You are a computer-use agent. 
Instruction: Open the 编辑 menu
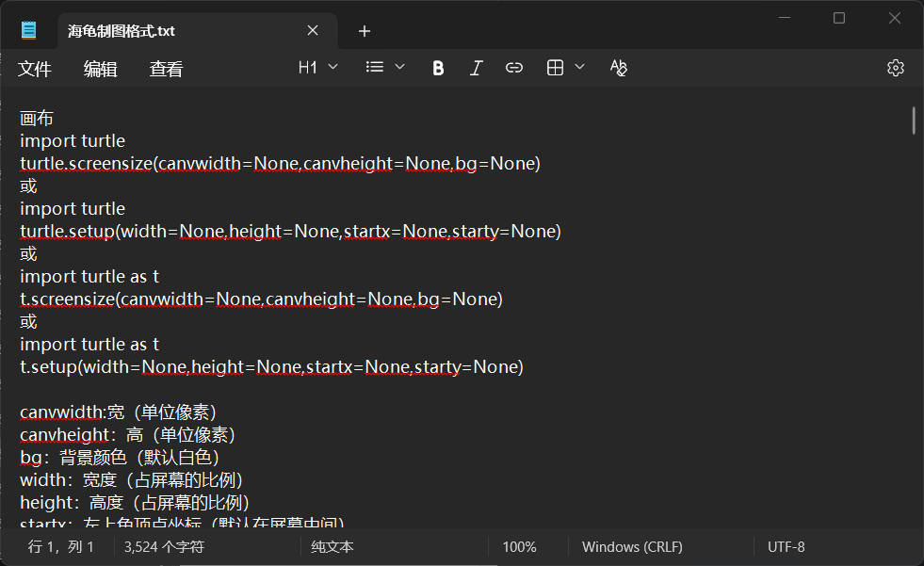[x=101, y=69]
